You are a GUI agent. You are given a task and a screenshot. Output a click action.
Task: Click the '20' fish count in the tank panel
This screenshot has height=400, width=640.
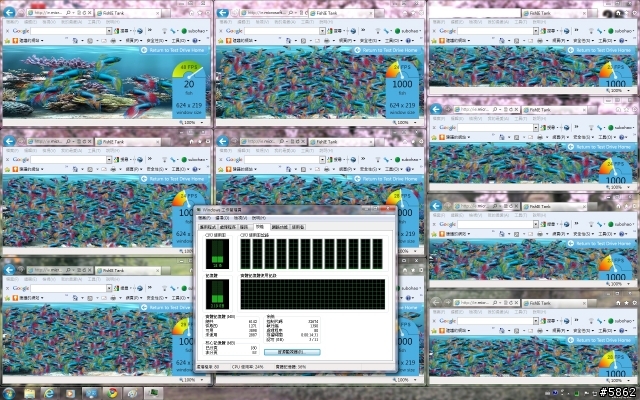(x=189, y=84)
